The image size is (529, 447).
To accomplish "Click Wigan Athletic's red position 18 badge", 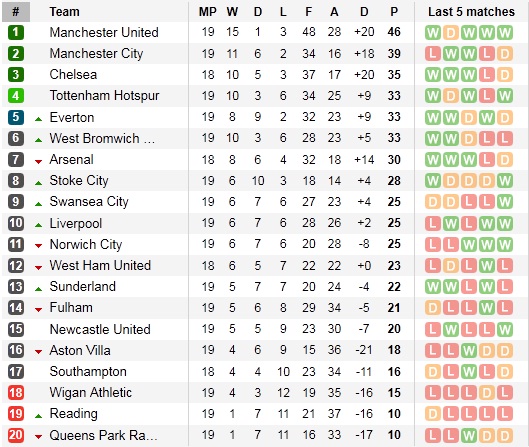I will point(16,393).
